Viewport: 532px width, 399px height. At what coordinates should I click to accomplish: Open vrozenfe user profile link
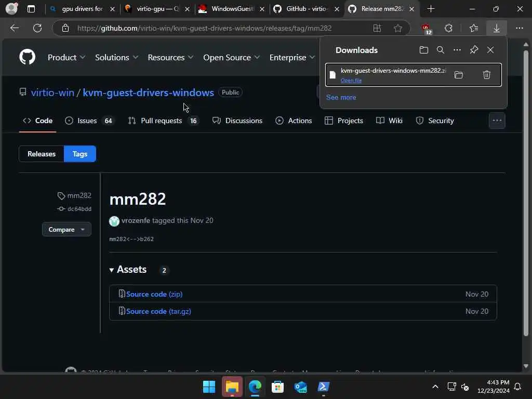pos(136,220)
